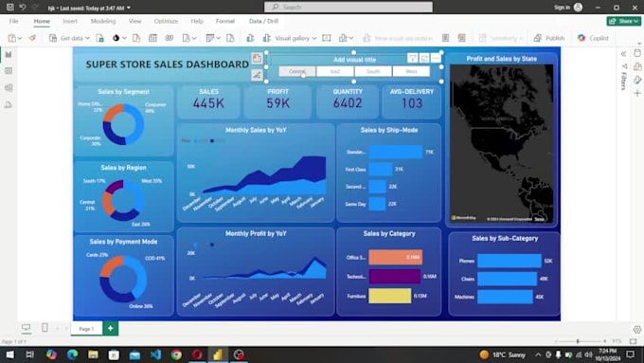Click the Enter data table icon
644x363 pixels.
(152, 38)
